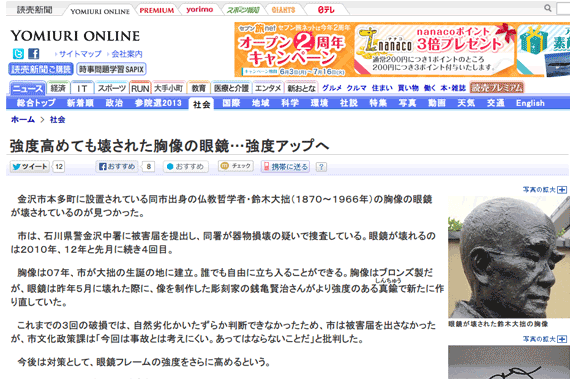Click the ツイート tweet button
The width and height of the screenshot is (570, 379).
(30, 167)
